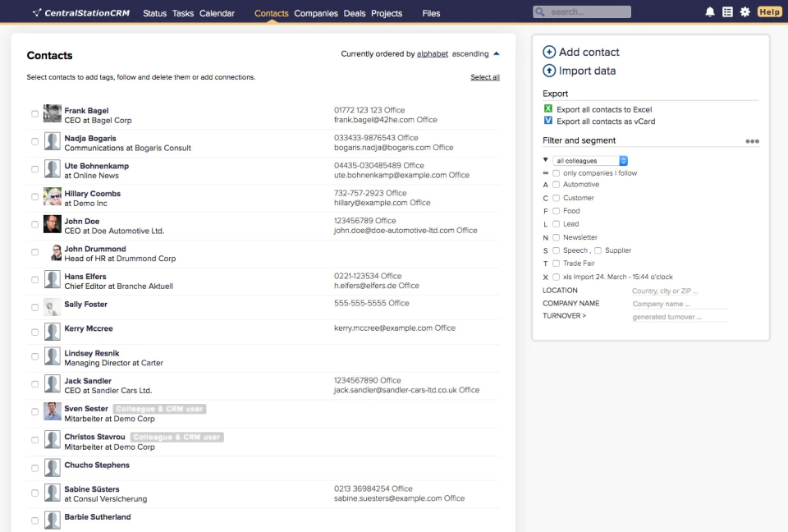Click the Add contact plus icon
Screen dimensions: 788x532
point(549,52)
